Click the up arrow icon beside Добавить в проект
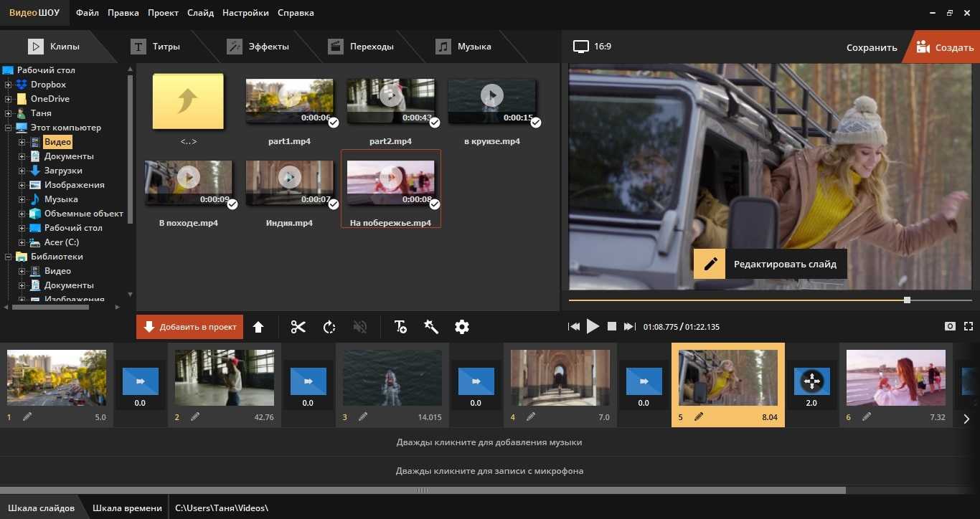This screenshot has height=519, width=980. (x=258, y=327)
